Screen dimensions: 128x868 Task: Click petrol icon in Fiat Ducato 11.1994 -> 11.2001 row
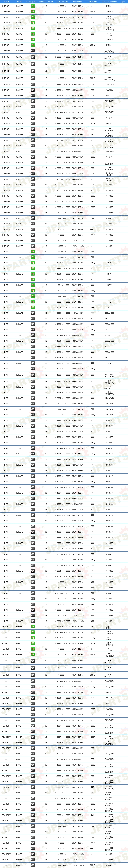tap(33, 285)
